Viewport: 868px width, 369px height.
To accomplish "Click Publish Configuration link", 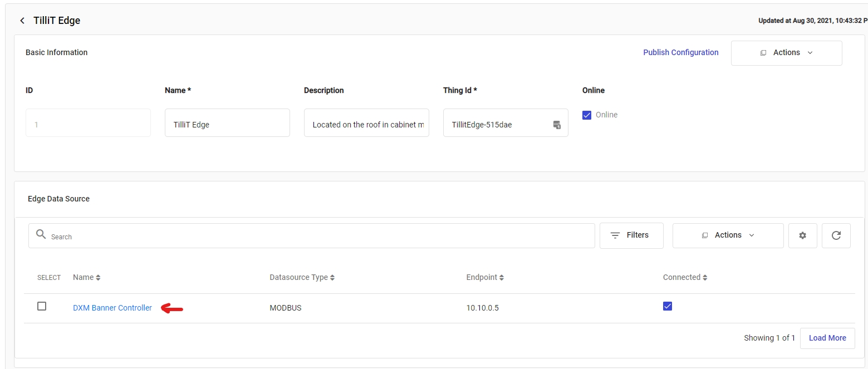I will pyautogui.click(x=680, y=52).
